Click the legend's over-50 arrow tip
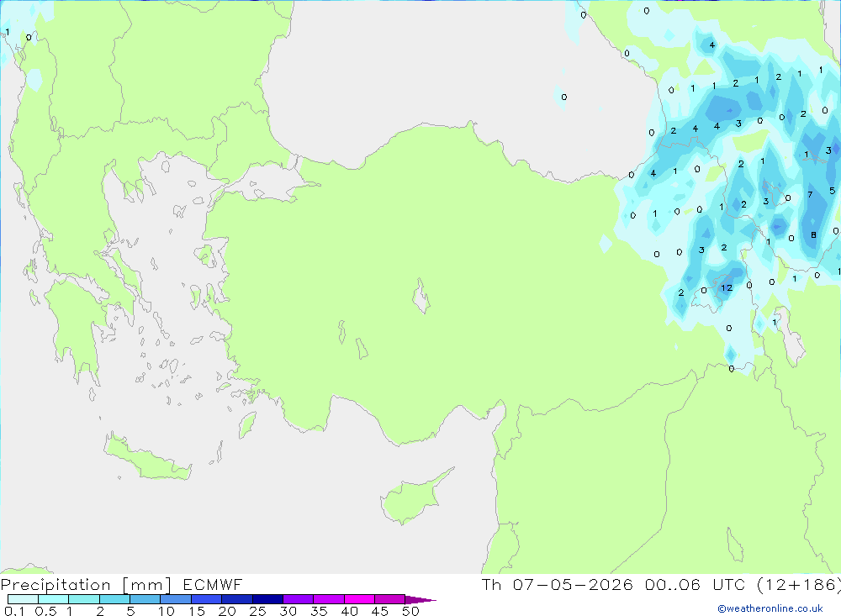 pos(420,599)
